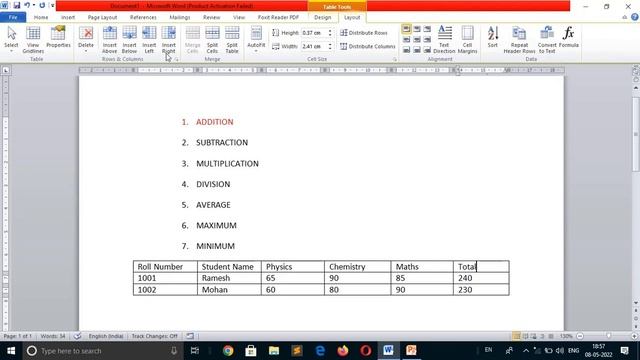The width and height of the screenshot is (640, 360).
Task: Click the Windows Start button
Action: point(11,351)
